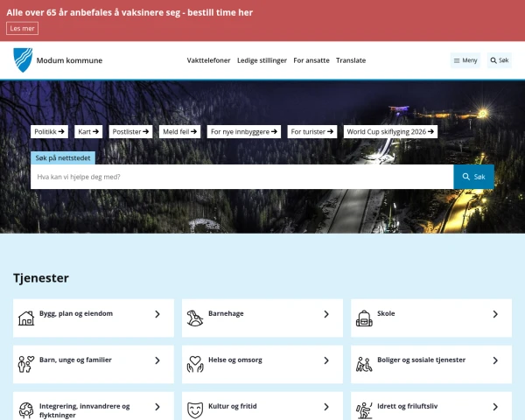525x420 pixels.
Task: Click the Tjenester heading
Action: 41,278
